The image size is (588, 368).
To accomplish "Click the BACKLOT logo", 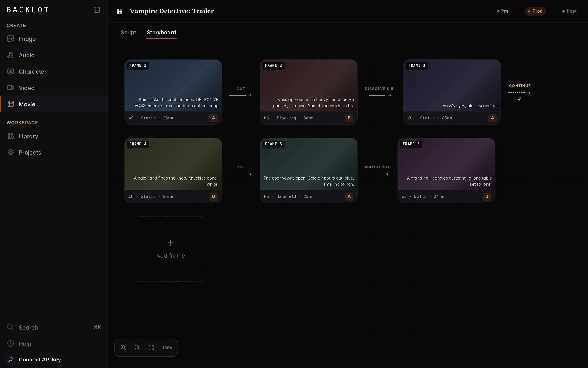I will 28,10.
